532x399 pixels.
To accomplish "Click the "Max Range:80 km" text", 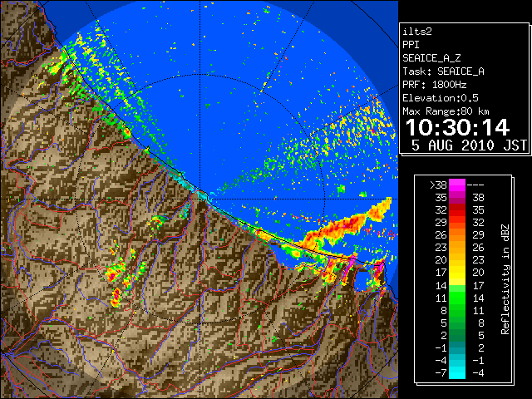I will (x=446, y=111).
